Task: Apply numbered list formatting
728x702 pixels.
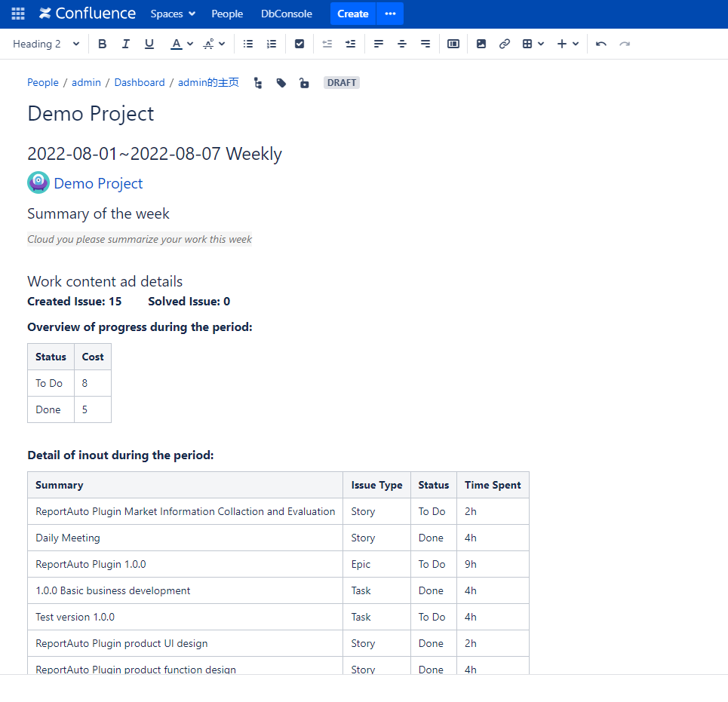Action: point(272,44)
